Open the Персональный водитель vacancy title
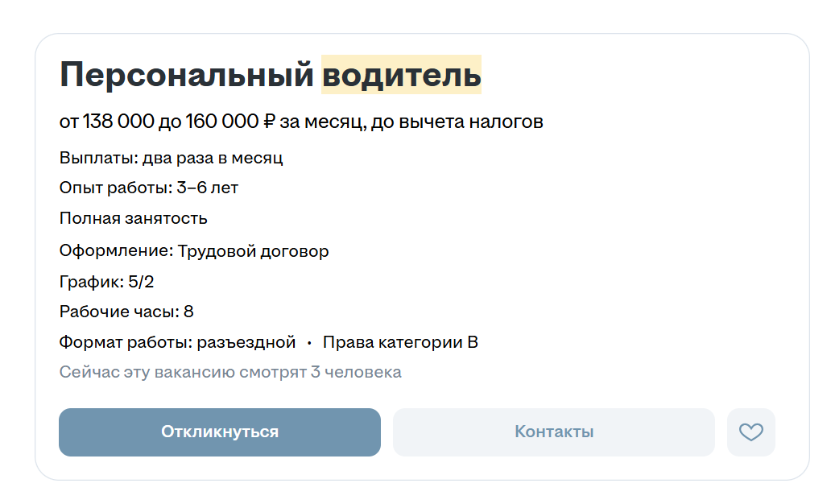 pos(271,74)
